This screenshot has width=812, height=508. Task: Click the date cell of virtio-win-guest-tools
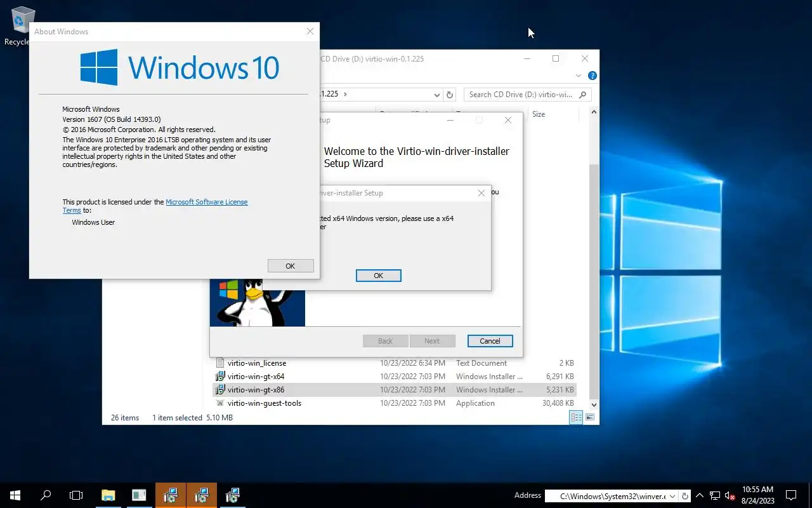(x=412, y=403)
